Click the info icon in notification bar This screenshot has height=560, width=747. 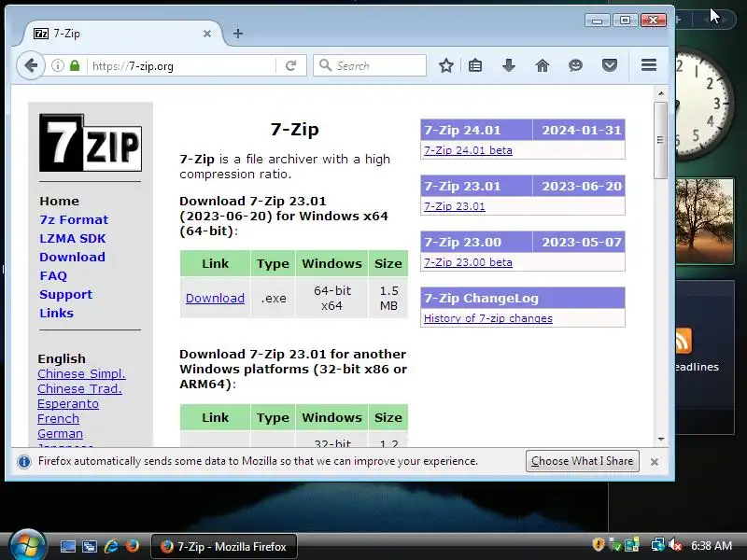pos(24,461)
